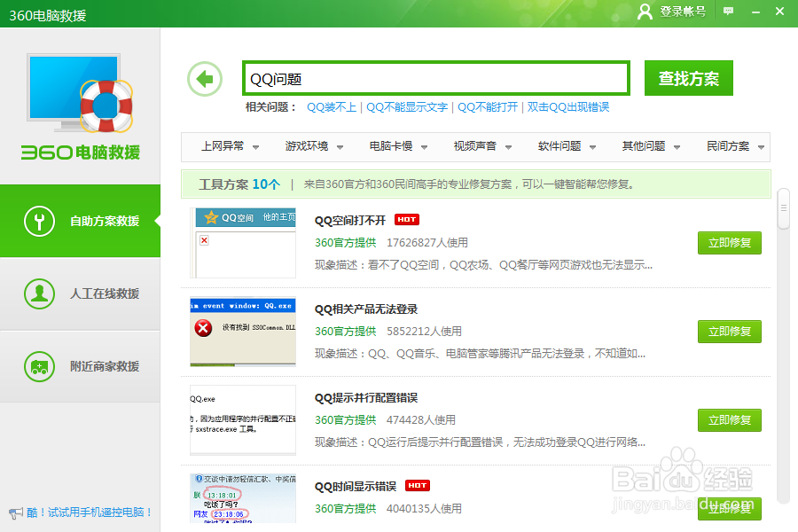
Task: Open related question link QQ不能显示文字
Action: click(407, 107)
